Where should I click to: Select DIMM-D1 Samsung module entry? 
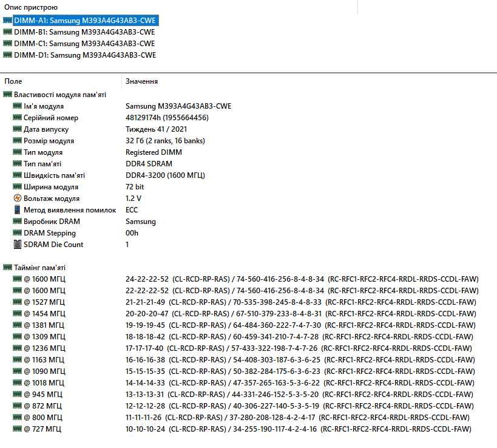(x=85, y=55)
